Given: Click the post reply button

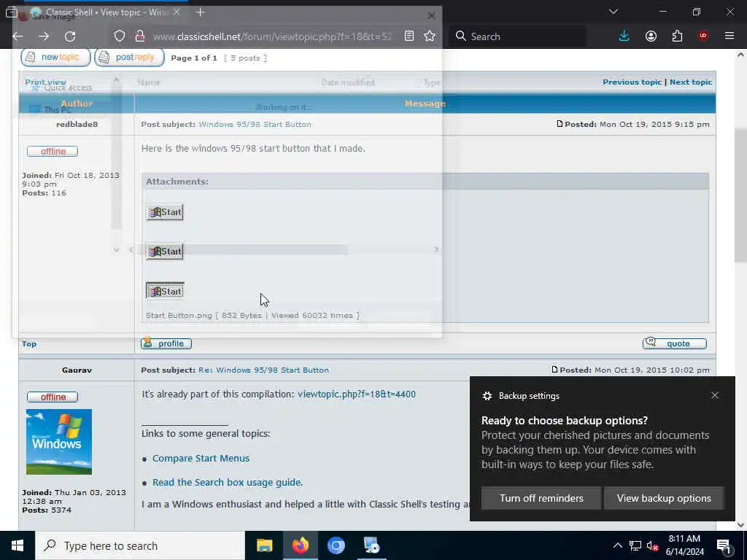Looking at the screenshot, I should pos(129,58).
